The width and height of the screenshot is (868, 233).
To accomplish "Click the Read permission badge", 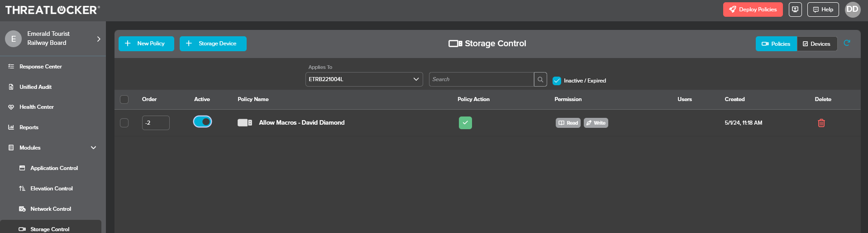I will coord(568,123).
